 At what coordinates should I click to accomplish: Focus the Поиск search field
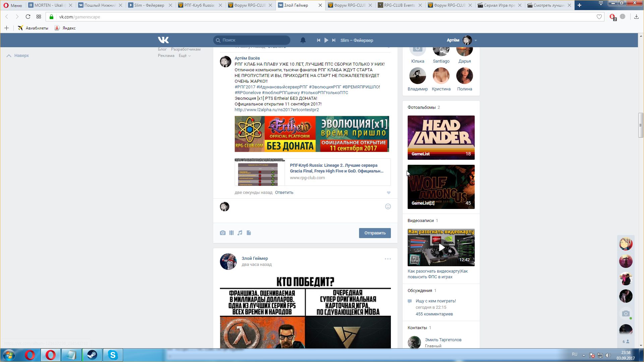tap(252, 40)
